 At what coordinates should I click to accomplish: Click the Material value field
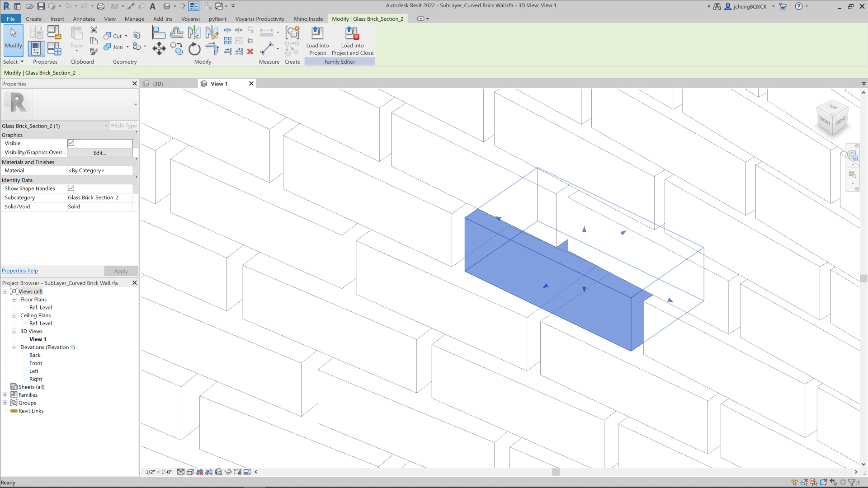pyautogui.click(x=99, y=170)
